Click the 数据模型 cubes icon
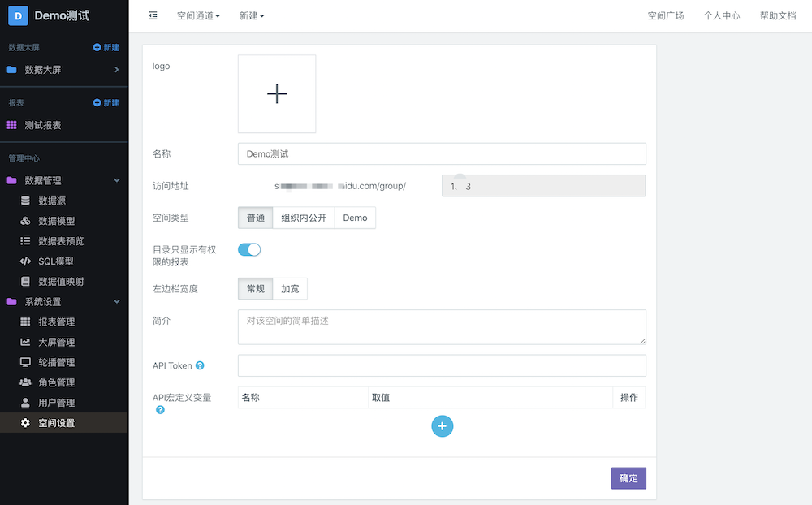This screenshot has height=505, width=812. point(25,221)
